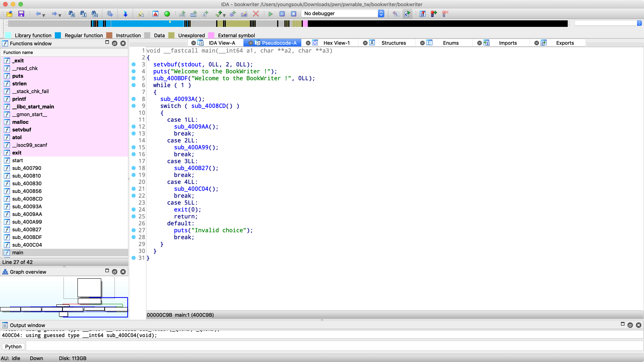Expand the forward navigation arrow history dropdown
Image resolution: width=644 pixels, height=362 pixels.
click(60, 15)
